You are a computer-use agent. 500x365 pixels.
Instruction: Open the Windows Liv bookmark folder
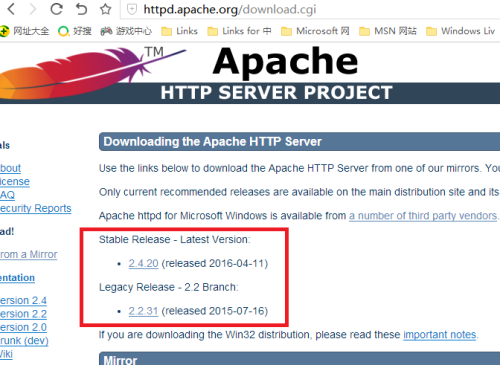point(460,31)
